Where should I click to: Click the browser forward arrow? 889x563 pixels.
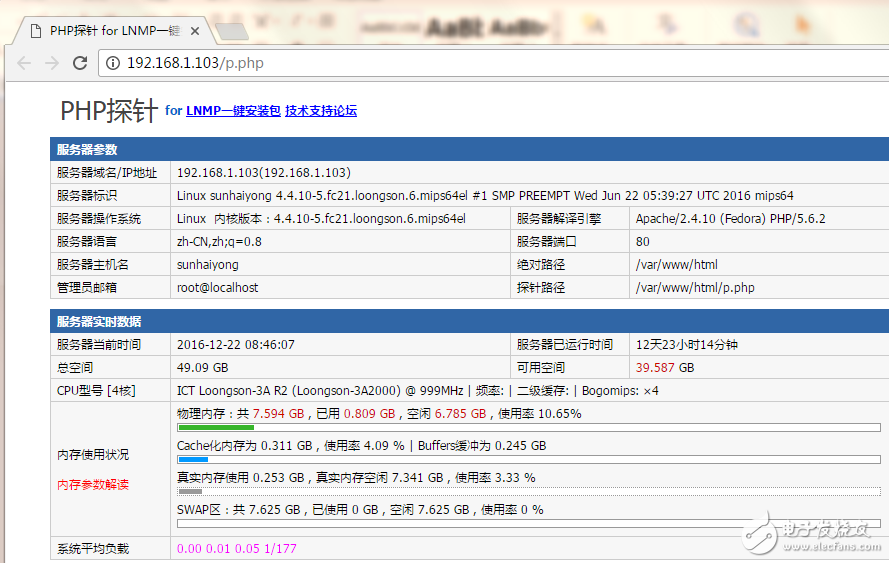click(x=52, y=63)
